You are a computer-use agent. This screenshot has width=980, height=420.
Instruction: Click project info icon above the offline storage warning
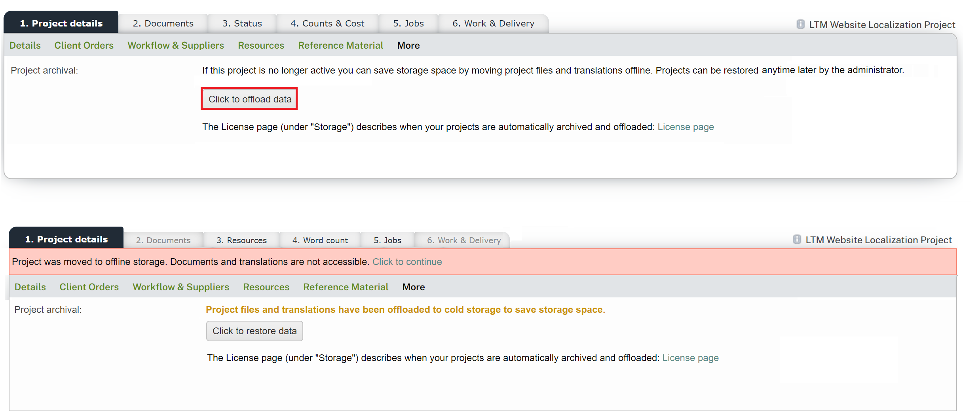(x=797, y=240)
